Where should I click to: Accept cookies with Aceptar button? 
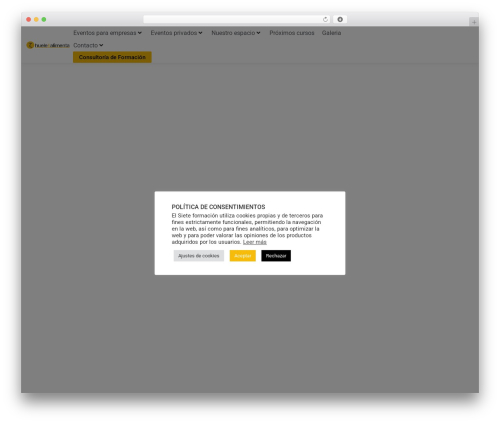(x=243, y=256)
